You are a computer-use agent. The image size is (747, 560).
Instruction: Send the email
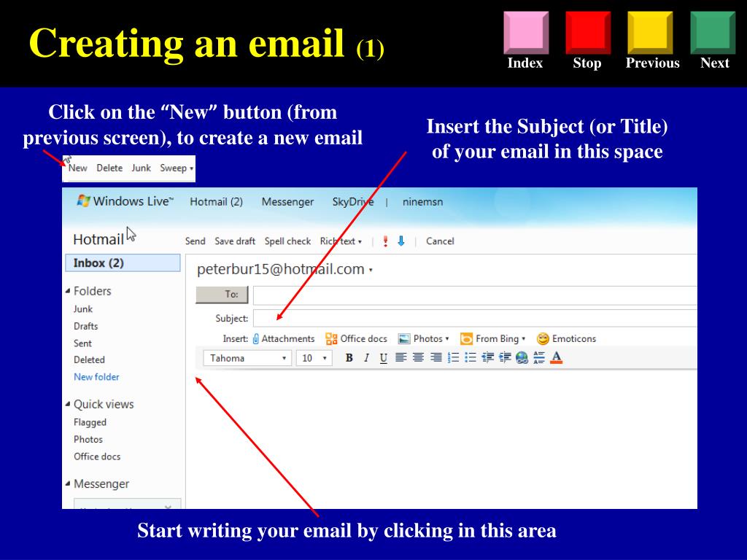[x=196, y=241]
